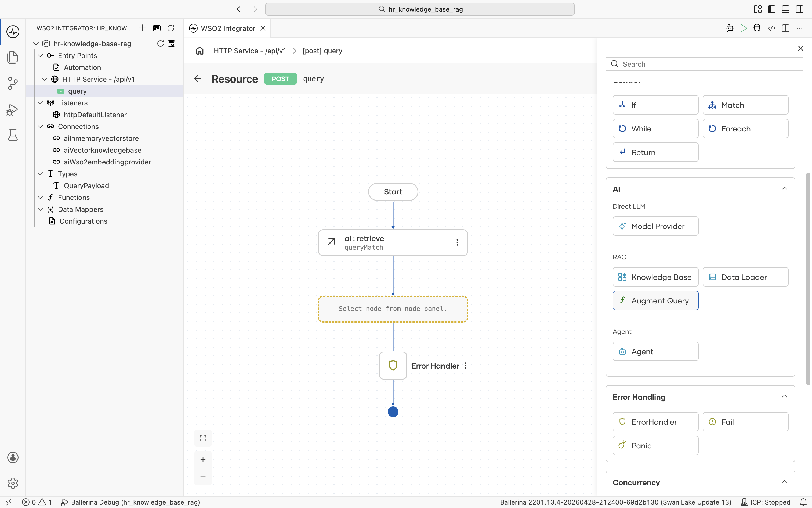Close the WSO2 Integrator tab

pyautogui.click(x=263, y=28)
